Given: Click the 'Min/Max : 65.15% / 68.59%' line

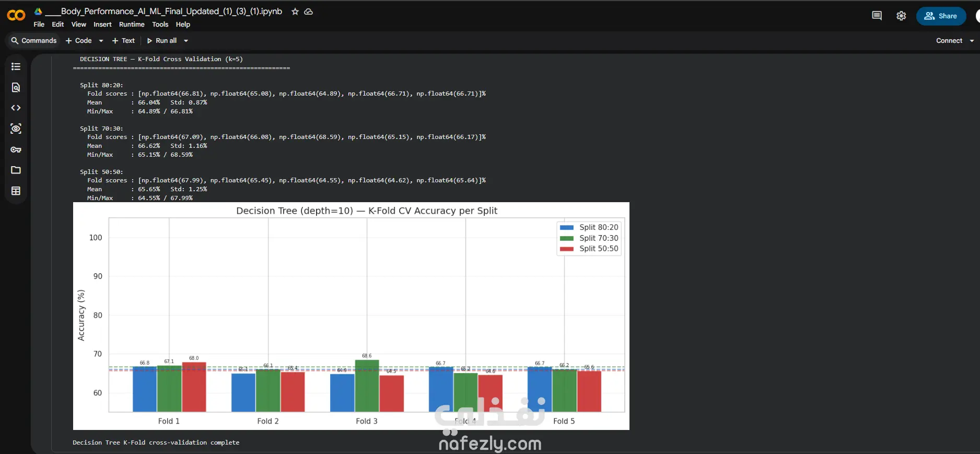Looking at the screenshot, I should [140, 155].
